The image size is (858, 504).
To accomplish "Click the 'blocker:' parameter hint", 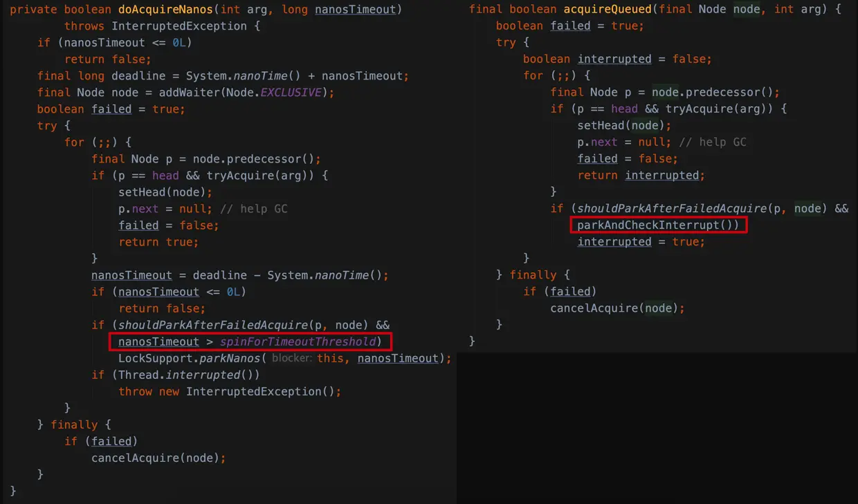I will coord(293,358).
